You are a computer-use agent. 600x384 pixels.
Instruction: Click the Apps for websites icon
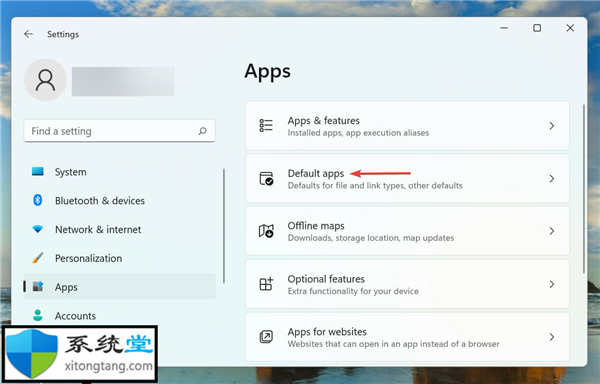[x=266, y=337]
